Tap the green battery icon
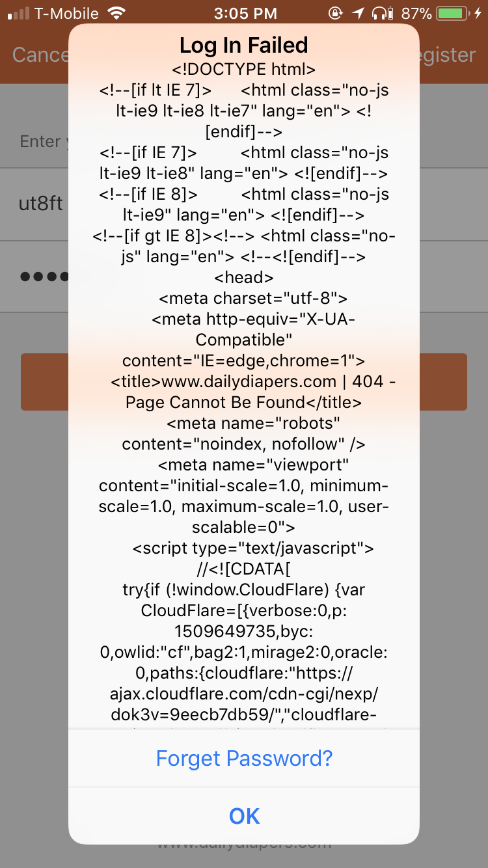488x868 pixels. point(453,13)
